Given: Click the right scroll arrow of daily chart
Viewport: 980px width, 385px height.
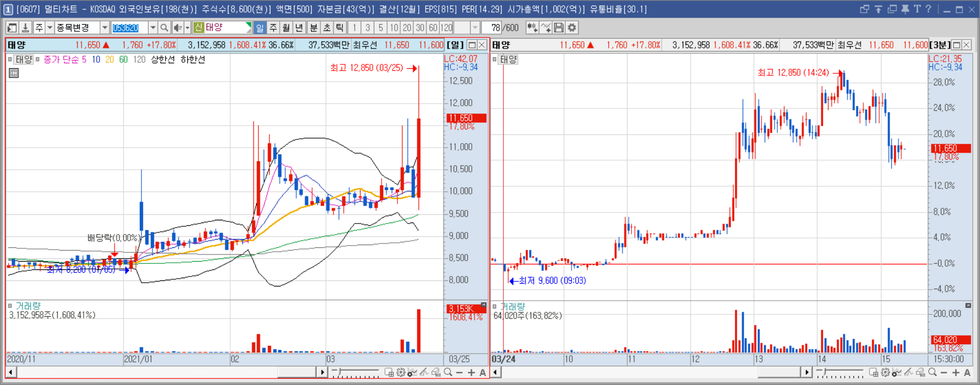Looking at the screenshot, I should (323, 372).
